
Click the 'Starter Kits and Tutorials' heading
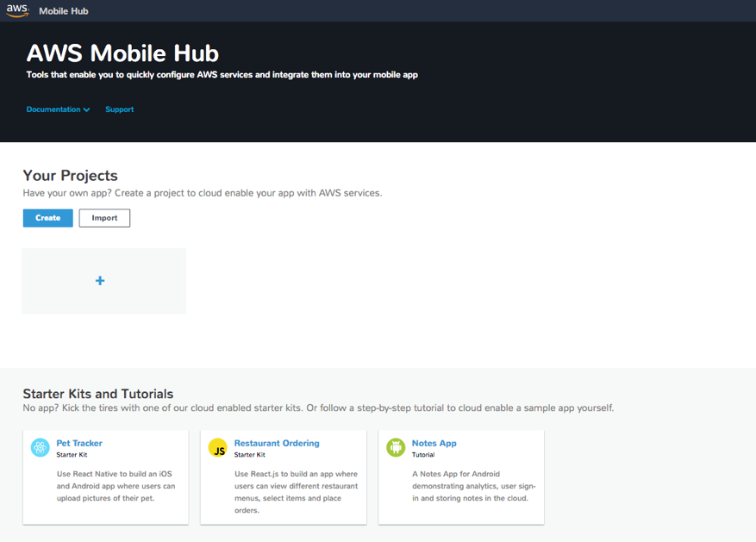[98, 394]
